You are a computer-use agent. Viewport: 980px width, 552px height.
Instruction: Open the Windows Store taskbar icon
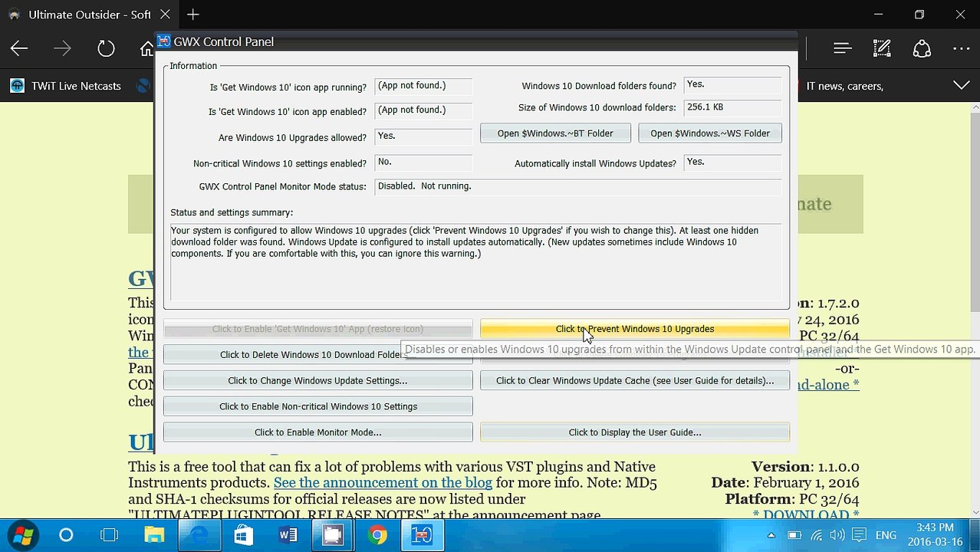[243, 535]
